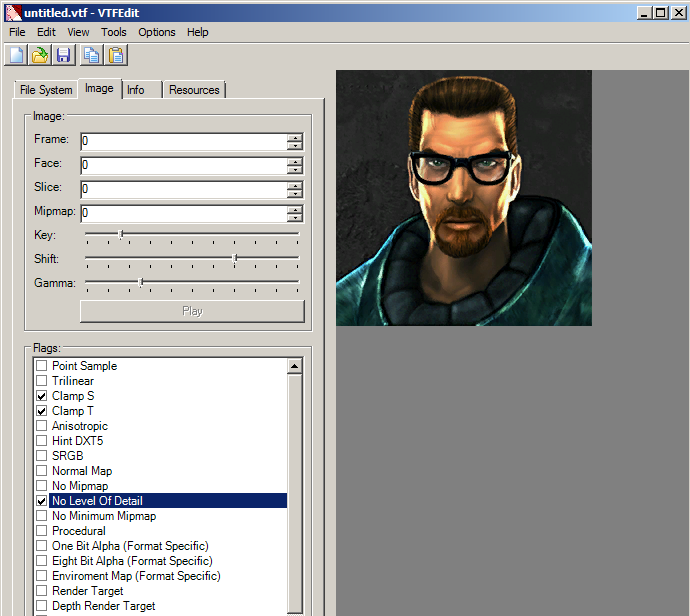Minimize the VTFEdit window

(x=644, y=13)
